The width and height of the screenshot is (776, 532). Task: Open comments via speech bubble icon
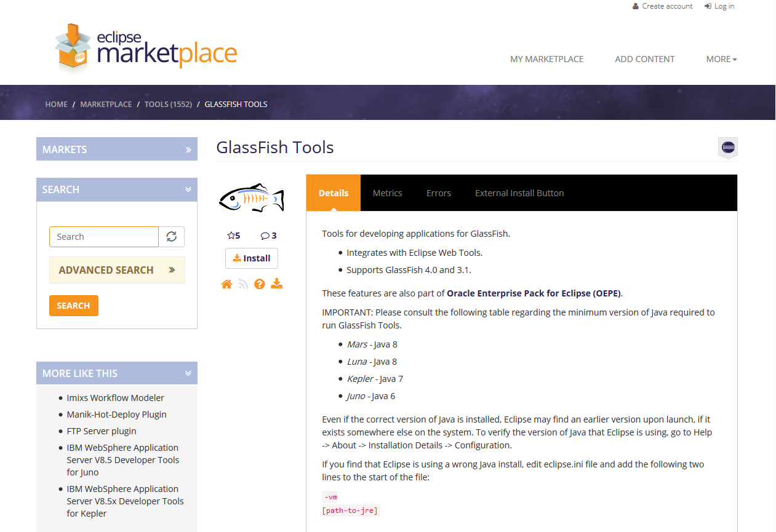pos(265,236)
